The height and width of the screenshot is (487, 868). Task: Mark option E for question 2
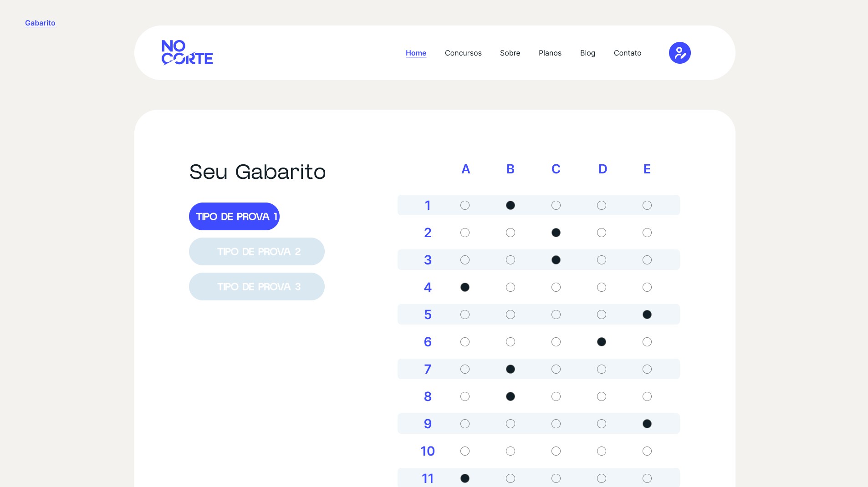pos(647,233)
